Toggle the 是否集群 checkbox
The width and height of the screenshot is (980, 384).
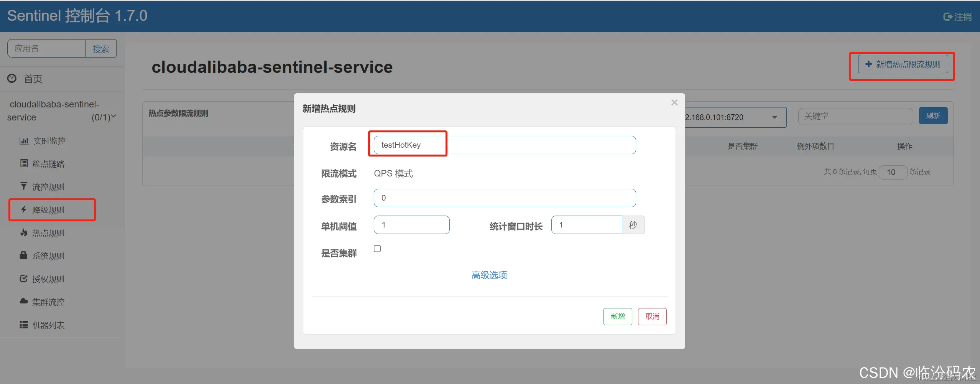377,249
